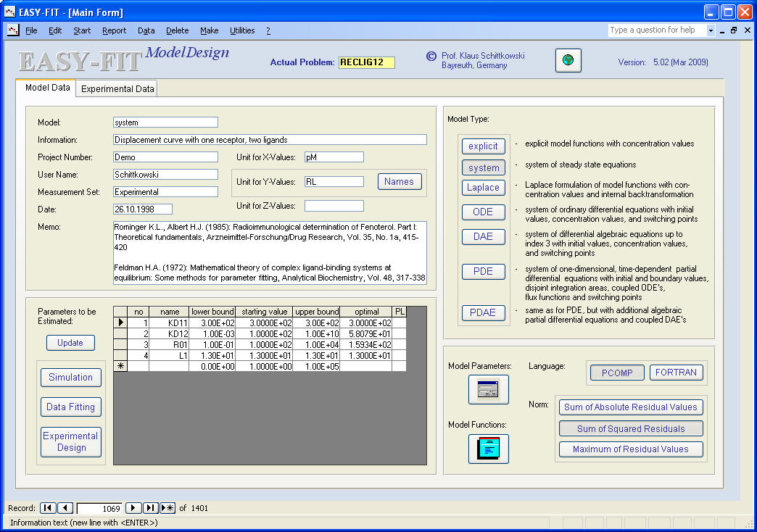The image size is (757, 532).
Task: Click the Data Fitting button
Action: (x=70, y=407)
